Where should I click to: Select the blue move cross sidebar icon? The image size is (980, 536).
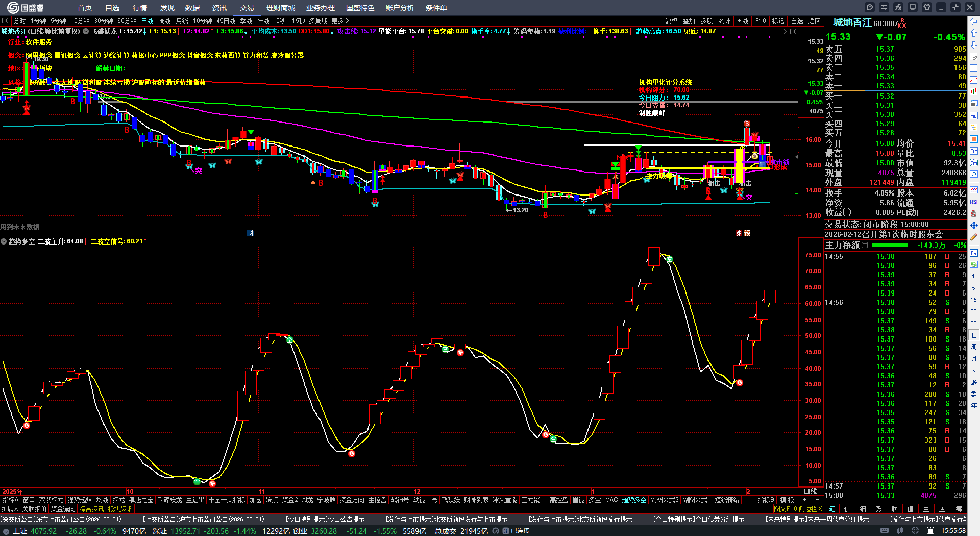[x=974, y=225]
